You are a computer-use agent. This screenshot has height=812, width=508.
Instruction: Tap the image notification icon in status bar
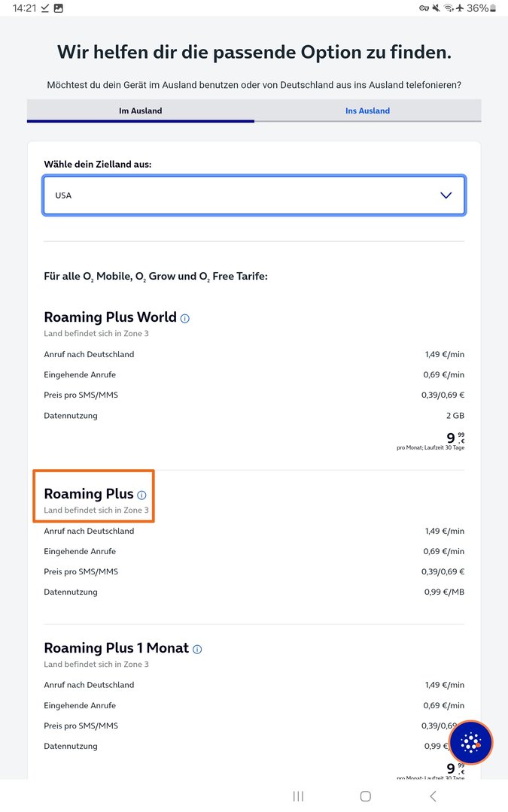click(x=59, y=8)
